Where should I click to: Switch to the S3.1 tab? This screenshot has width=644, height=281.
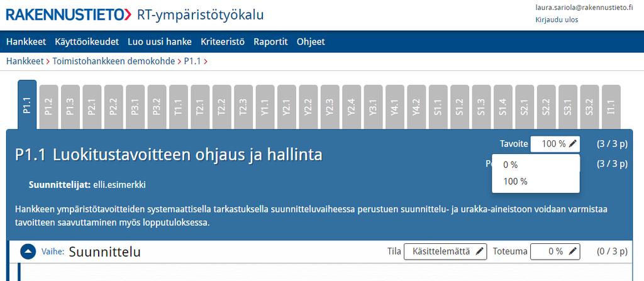(568, 107)
